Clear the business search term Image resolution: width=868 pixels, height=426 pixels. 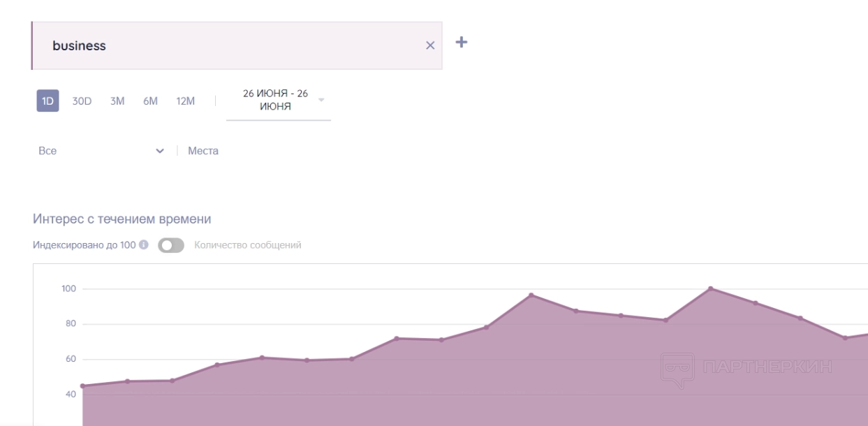(430, 46)
